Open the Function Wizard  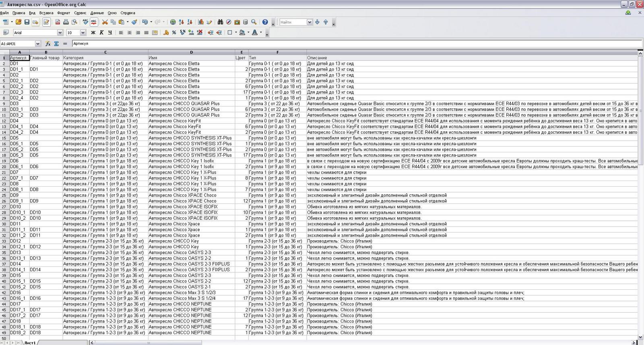point(47,44)
